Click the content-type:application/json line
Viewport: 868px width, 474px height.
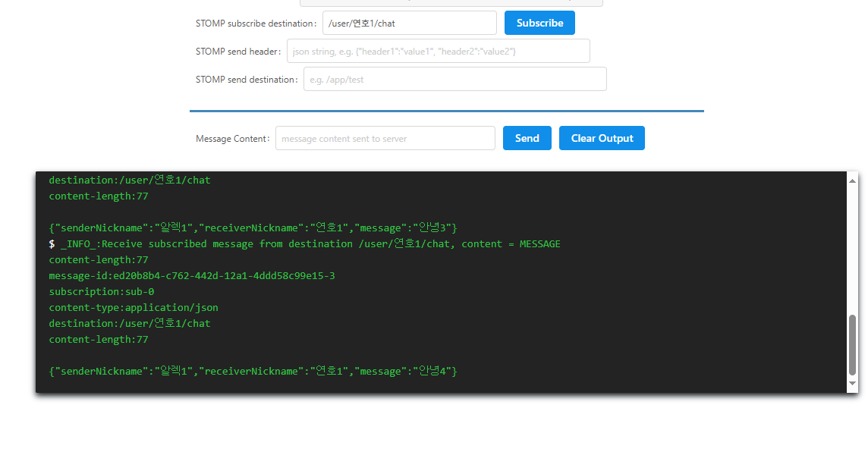(x=134, y=307)
